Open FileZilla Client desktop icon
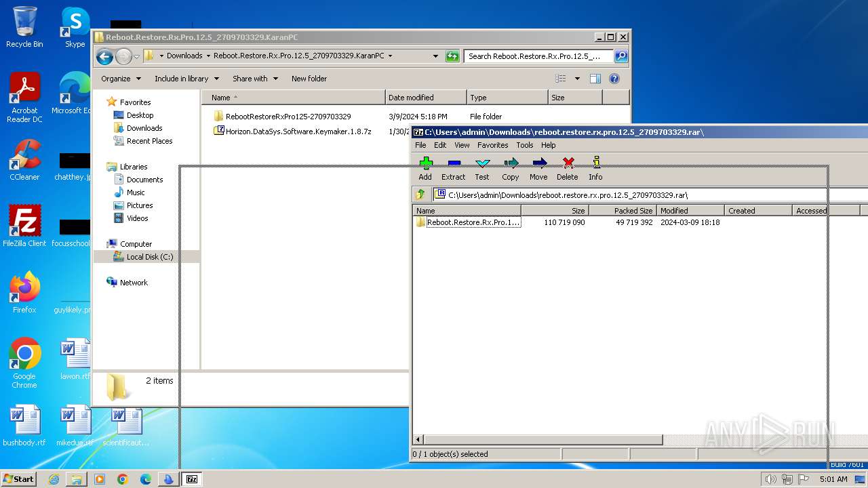 click(24, 226)
